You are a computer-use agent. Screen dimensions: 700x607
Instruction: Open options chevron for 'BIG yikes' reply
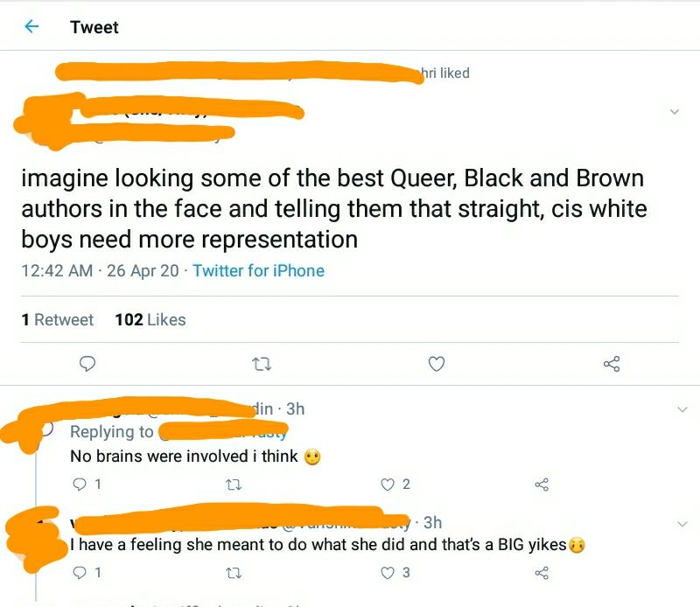(x=682, y=524)
